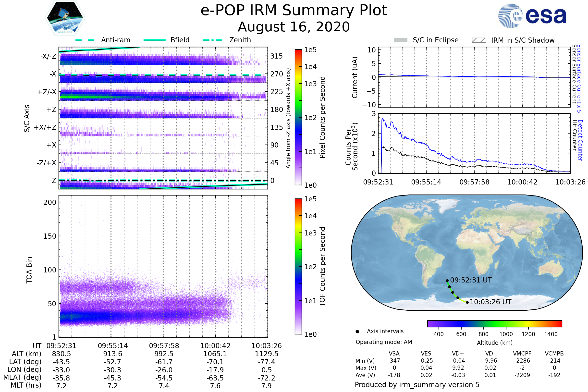Click the S/C in Eclipse gray swatch
The height and width of the screenshot is (392, 588).
tap(401, 40)
